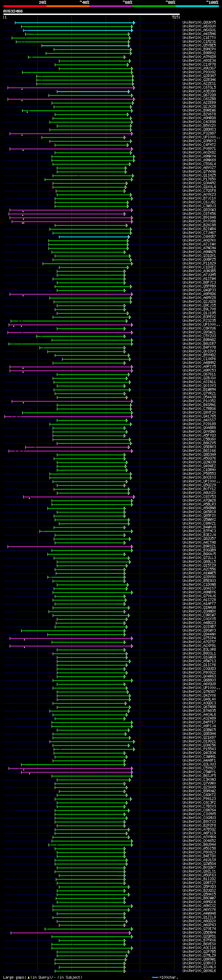Select label UniRef100_Q606L6
This screenshot has width=222, height=980.
pyautogui.click(x=199, y=970)
